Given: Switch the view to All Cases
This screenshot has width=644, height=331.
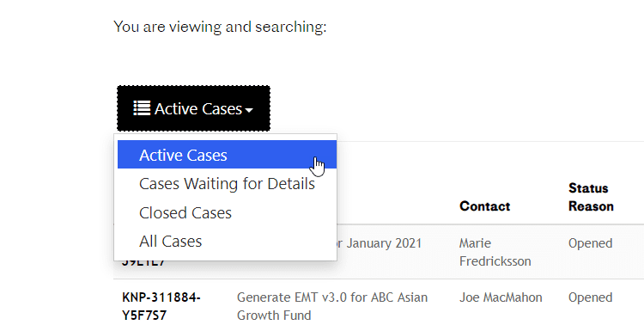Looking at the screenshot, I should [x=171, y=242].
